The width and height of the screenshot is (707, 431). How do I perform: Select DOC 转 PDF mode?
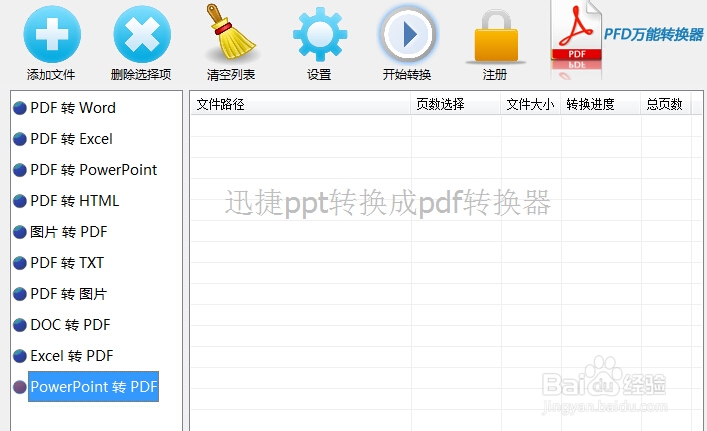point(70,325)
